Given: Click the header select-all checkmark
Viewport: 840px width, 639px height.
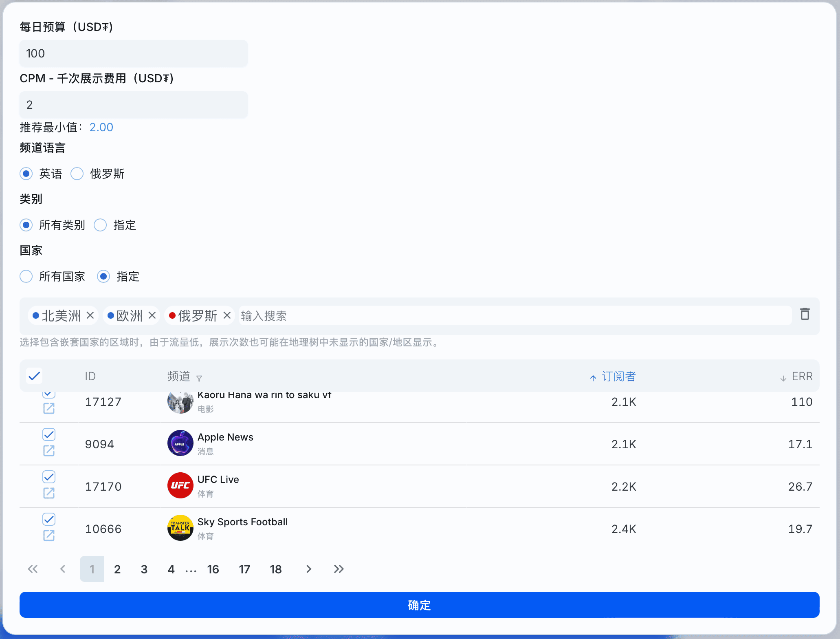Looking at the screenshot, I should coord(34,376).
